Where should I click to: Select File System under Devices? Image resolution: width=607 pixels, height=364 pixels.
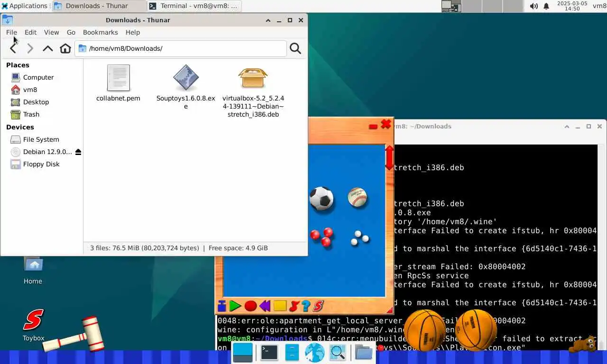coord(42,139)
